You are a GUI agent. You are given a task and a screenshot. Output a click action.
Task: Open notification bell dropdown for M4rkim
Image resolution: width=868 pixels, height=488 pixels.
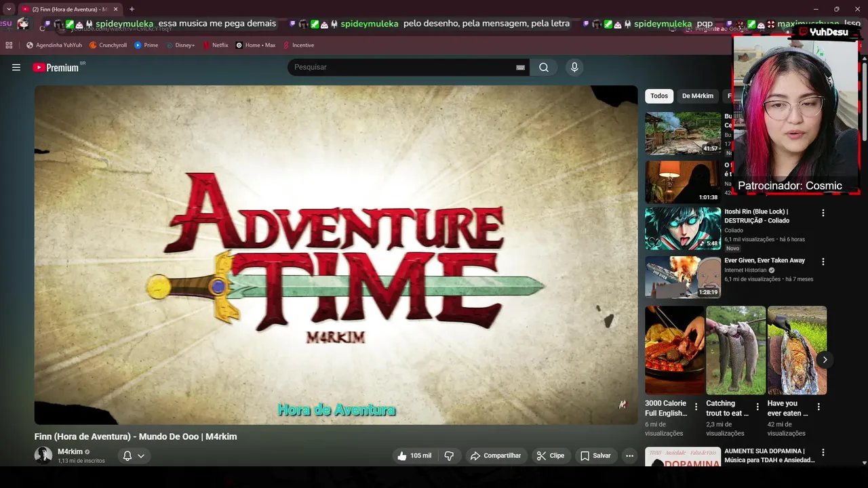[134, 455]
